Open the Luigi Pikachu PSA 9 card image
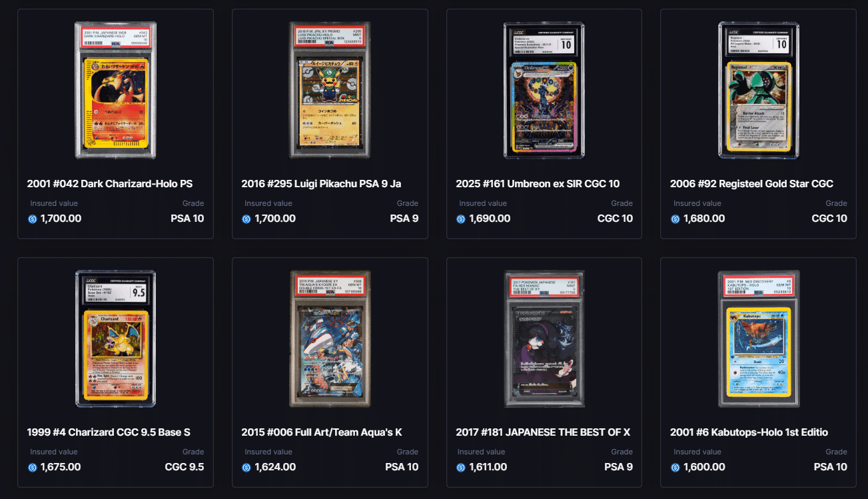This screenshot has width=868, height=499. click(330, 90)
